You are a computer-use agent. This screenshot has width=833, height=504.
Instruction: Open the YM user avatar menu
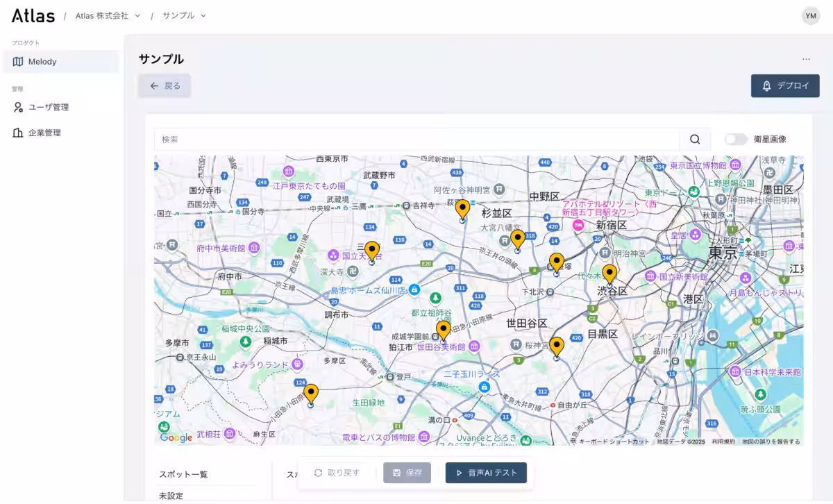[810, 16]
